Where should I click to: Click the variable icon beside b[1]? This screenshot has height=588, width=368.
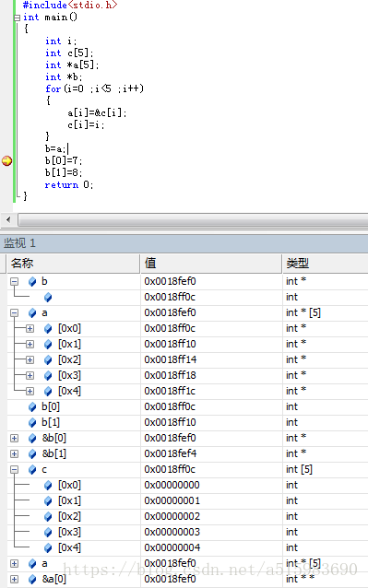32,423
